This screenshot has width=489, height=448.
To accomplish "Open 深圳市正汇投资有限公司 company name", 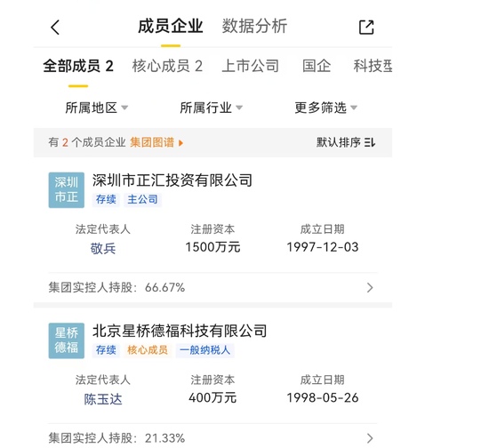I will [172, 180].
